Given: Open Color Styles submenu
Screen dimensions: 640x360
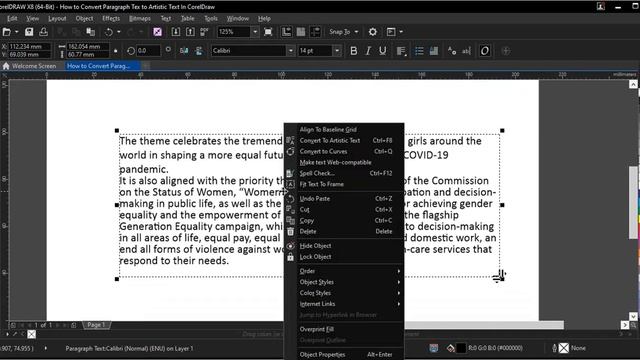Looking at the screenshot, I should (344, 293).
